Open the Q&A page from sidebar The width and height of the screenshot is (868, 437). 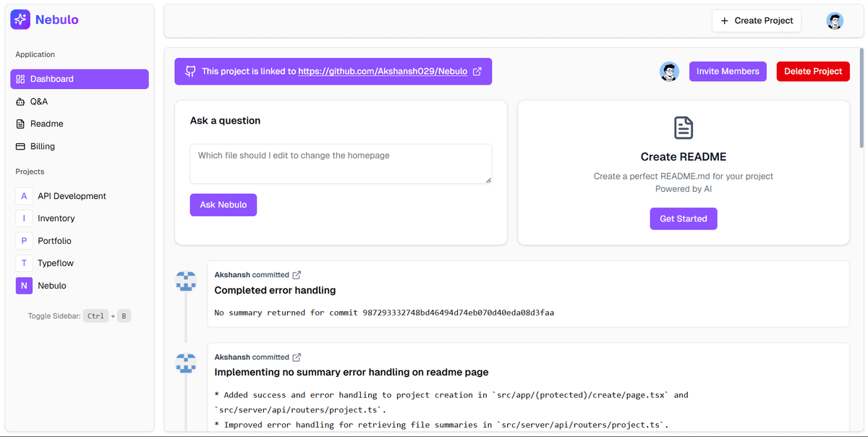(x=39, y=101)
